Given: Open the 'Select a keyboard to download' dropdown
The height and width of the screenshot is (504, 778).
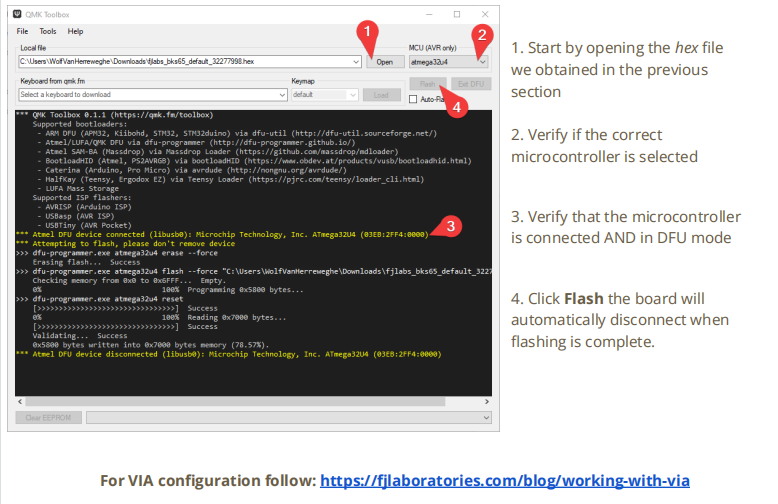Looking at the screenshot, I should click(x=153, y=94).
